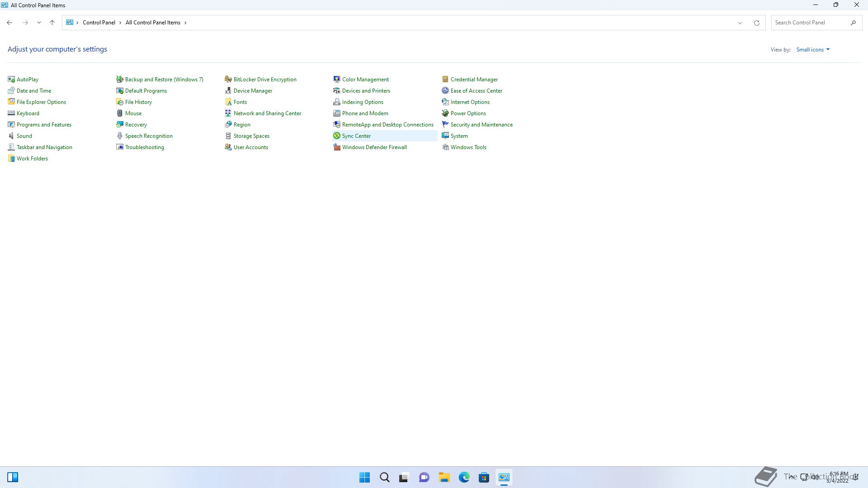Open the System icon
This screenshot has width=868, height=488.
pos(445,136)
